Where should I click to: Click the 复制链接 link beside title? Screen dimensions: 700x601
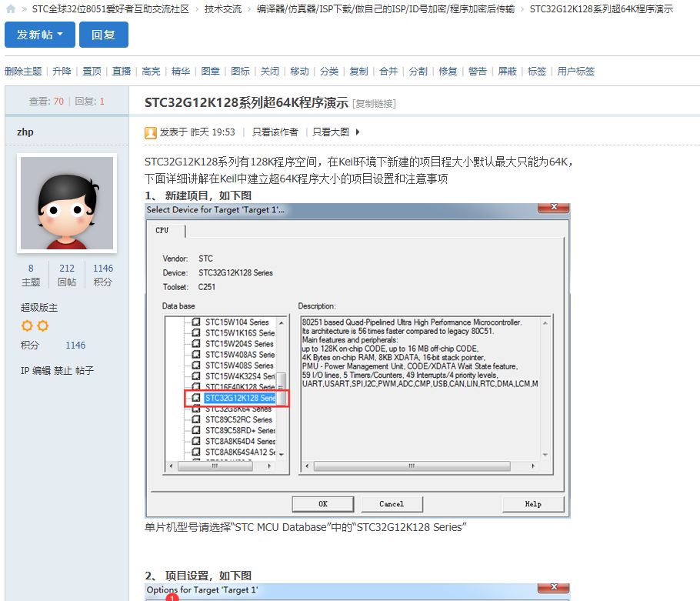click(374, 104)
